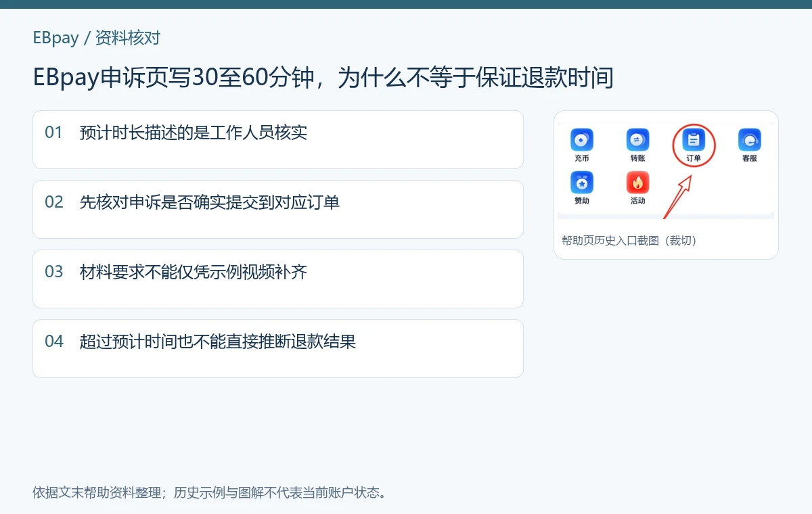Click the number 03 label
Image resolution: width=812 pixels, height=514 pixels.
54,272
